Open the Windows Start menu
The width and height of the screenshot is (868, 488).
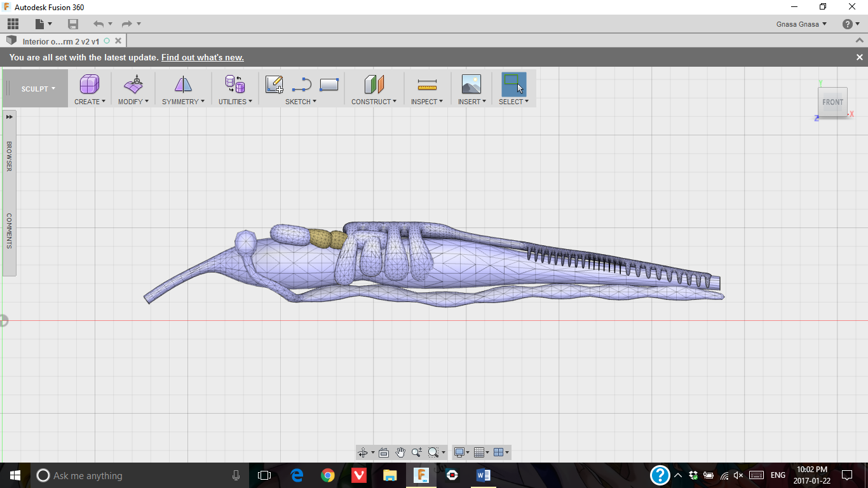[15, 475]
